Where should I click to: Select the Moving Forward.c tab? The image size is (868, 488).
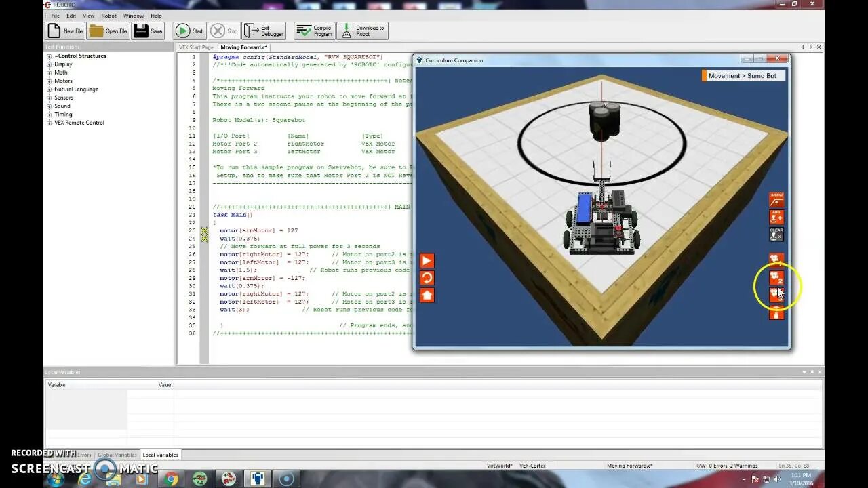click(x=244, y=47)
